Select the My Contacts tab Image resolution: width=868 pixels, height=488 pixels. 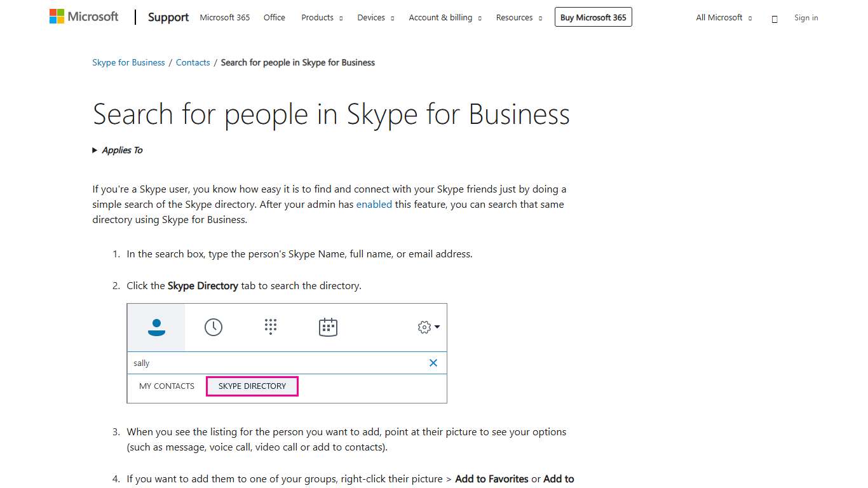click(166, 386)
